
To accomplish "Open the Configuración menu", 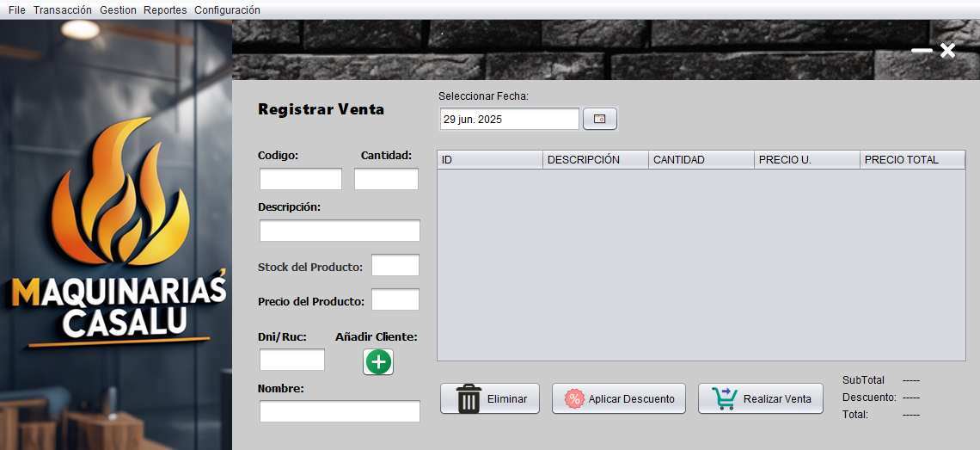I will 227,9.
